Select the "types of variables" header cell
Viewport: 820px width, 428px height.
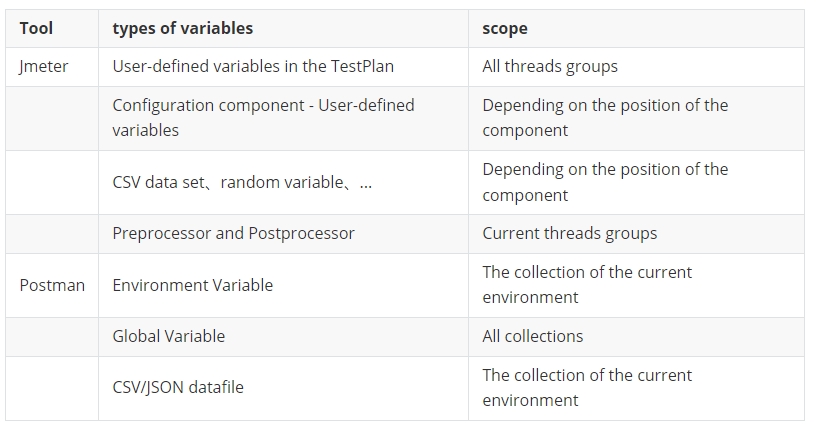point(182,28)
